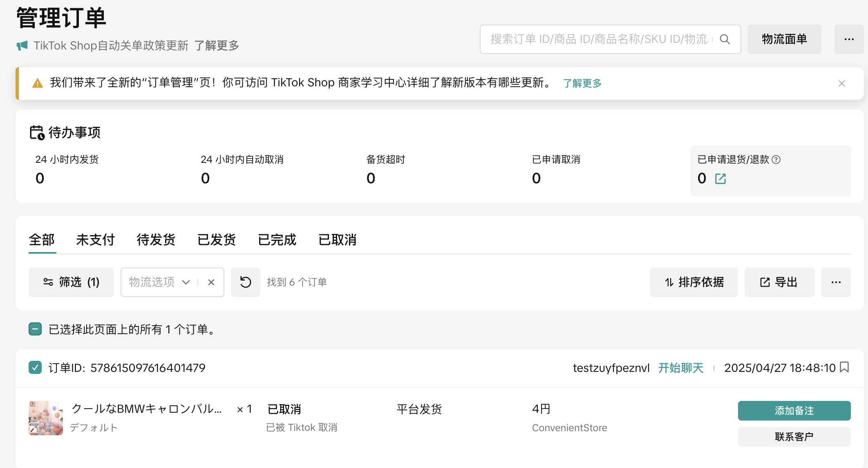Click the refresh orders icon
Image resolution: width=868 pixels, height=468 pixels.
(245, 282)
